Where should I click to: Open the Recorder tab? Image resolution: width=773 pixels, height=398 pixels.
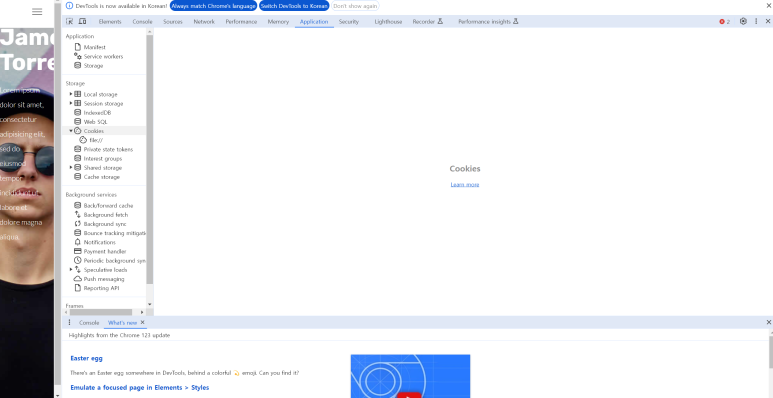pos(428,22)
